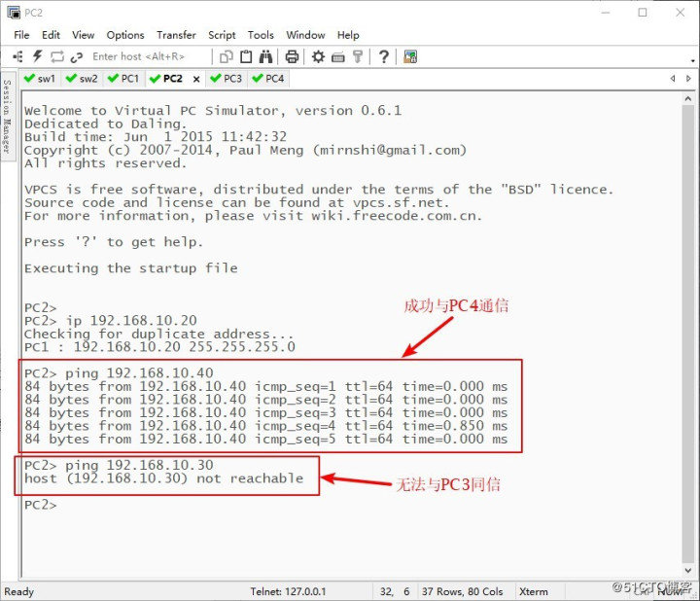Click the Copy icon in toolbar
The image size is (700, 601).
(x=227, y=56)
